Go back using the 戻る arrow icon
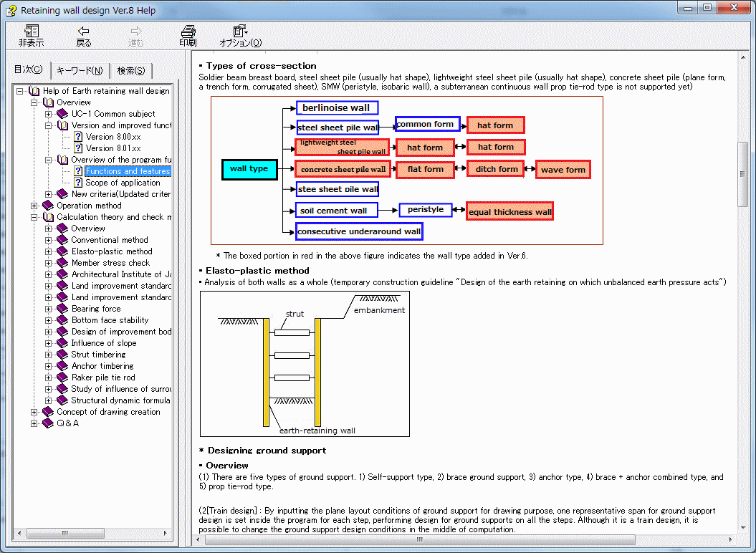Image resolution: width=756 pixels, height=553 pixels. pos(83,32)
